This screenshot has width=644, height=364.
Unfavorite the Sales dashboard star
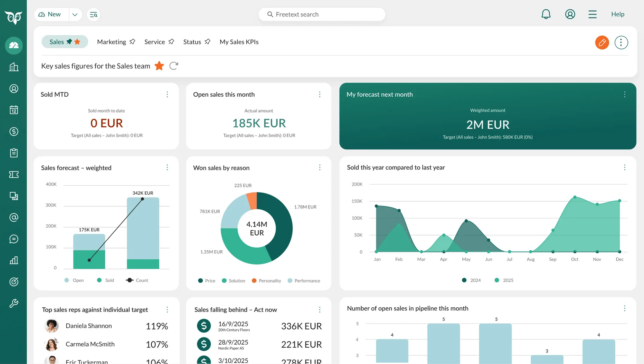[x=77, y=42]
